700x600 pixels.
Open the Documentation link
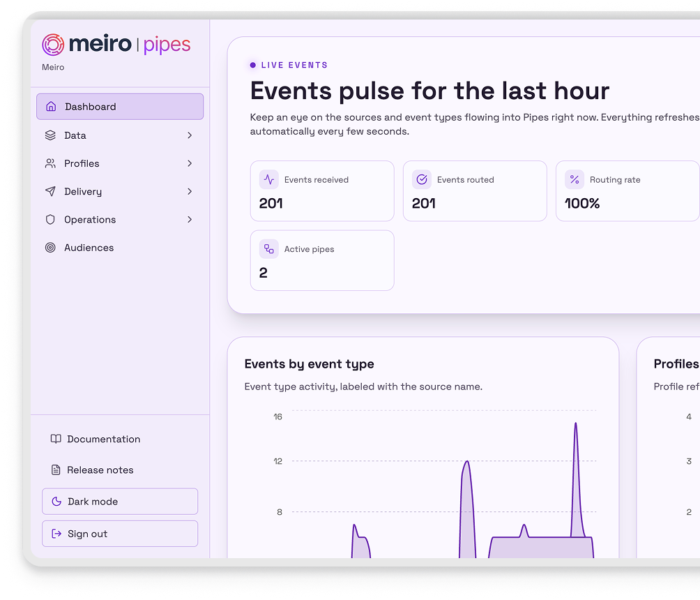[x=103, y=439]
